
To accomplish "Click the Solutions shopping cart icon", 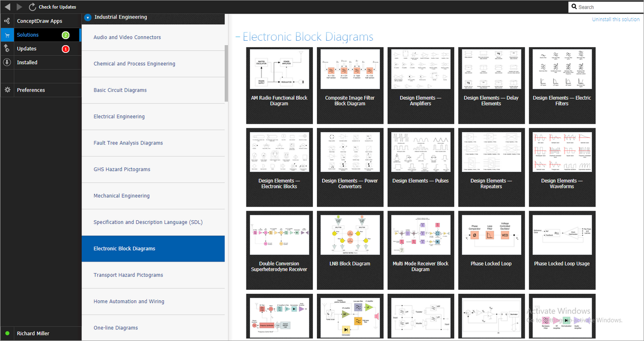I will [x=7, y=35].
